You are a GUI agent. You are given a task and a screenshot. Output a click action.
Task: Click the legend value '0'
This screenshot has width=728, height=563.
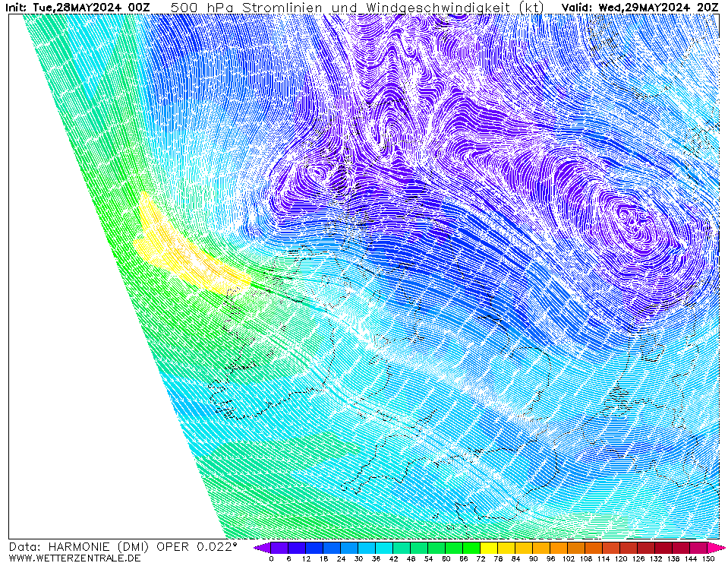[271, 558]
